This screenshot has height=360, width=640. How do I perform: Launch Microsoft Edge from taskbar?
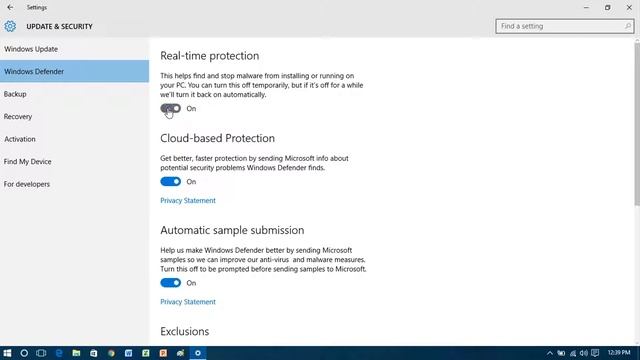(x=59, y=353)
